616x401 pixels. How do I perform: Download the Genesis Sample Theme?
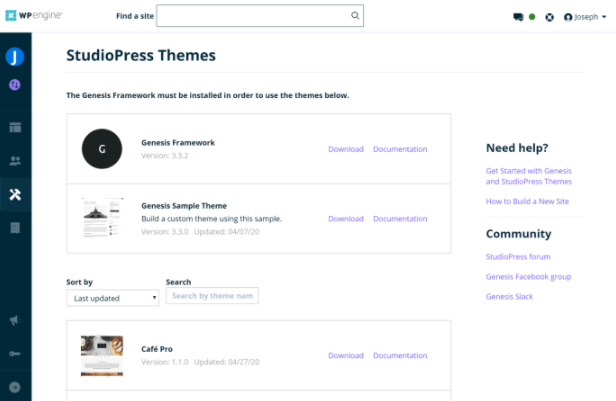click(346, 219)
